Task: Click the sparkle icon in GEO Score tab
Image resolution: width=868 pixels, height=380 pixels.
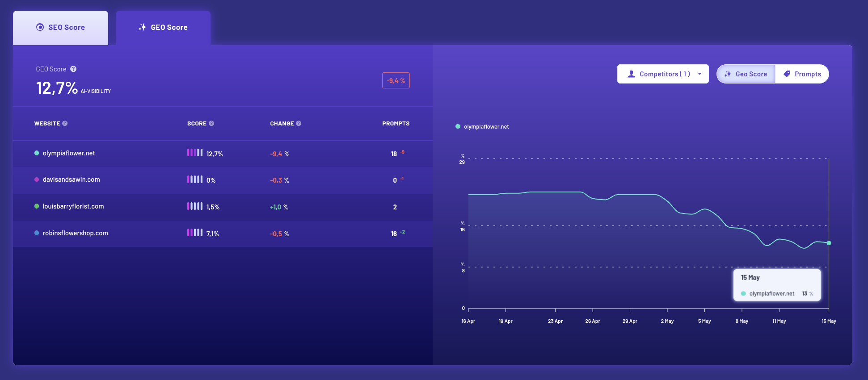Action: click(x=142, y=27)
